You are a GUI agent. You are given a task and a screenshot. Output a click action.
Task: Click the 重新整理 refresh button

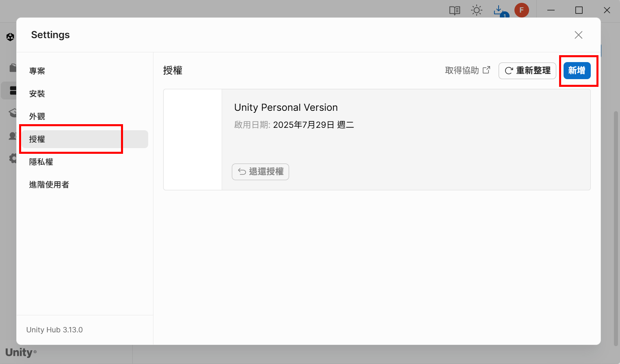click(527, 71)
